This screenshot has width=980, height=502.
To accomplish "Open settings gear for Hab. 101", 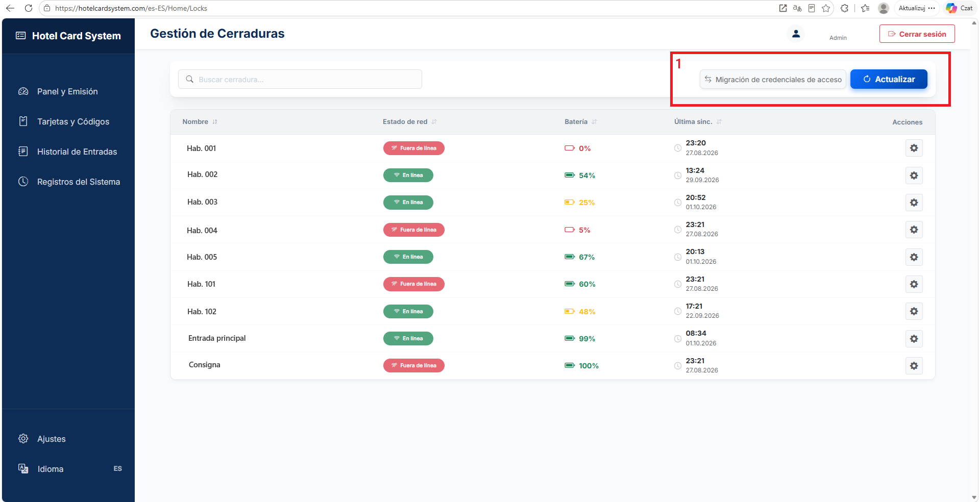I will pos(914,284).
